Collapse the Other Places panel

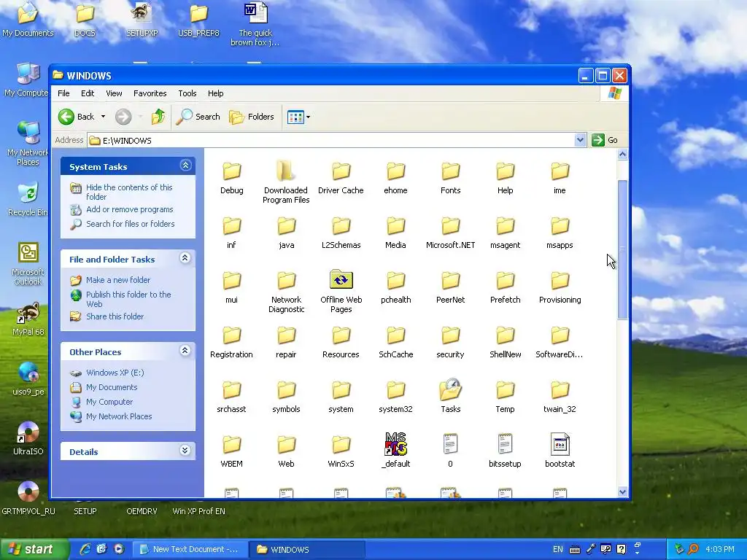185,351
